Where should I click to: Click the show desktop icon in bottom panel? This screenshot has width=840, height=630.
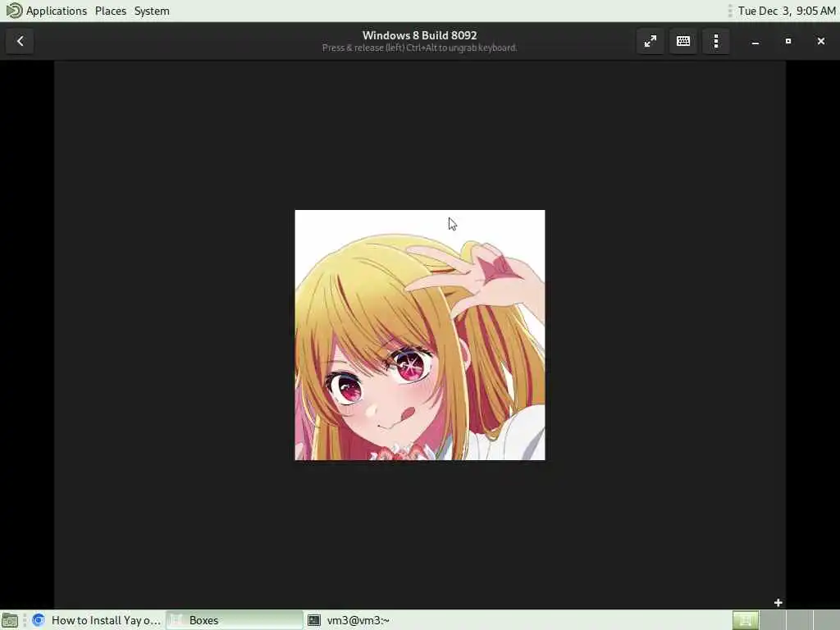(x=10, y=620)
